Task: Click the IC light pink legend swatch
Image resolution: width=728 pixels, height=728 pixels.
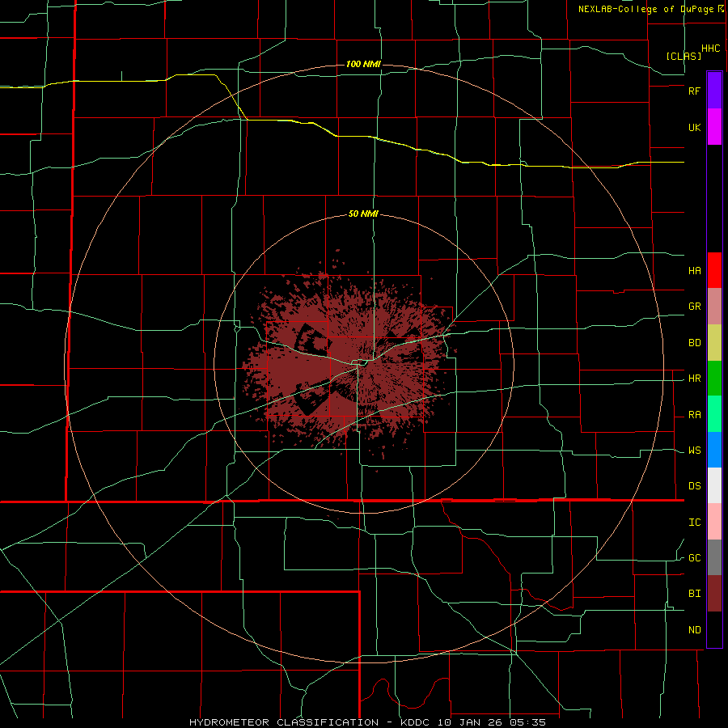Action: (x=714, y=522)
